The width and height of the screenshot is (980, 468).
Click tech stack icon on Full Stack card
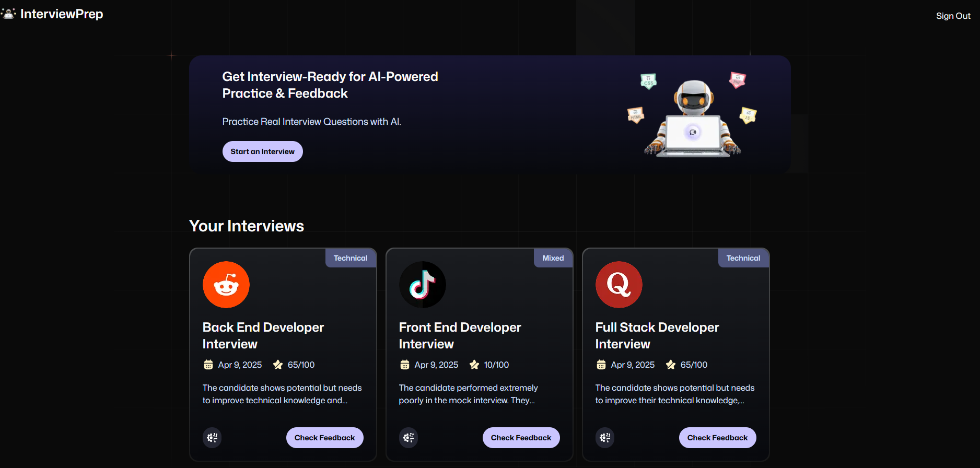point(605,438)
